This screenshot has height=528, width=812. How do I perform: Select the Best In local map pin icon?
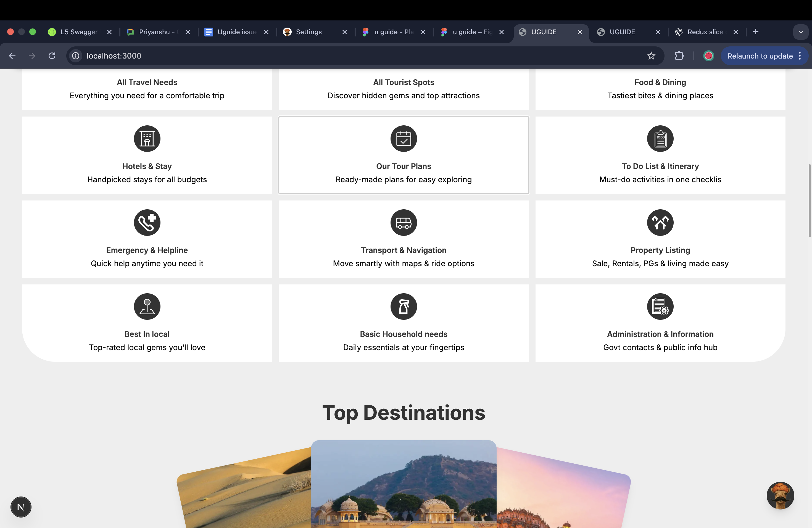pos(147,306)
